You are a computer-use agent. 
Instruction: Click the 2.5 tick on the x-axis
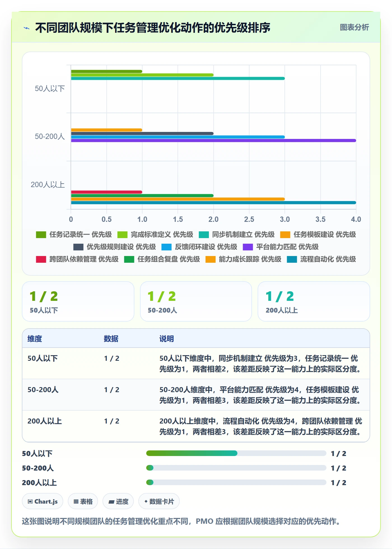coord(249,219)
